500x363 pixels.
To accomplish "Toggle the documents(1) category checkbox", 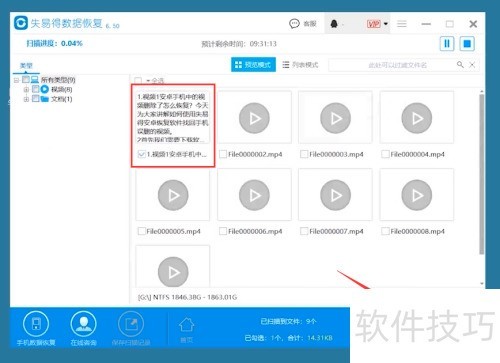I will pos(35,99).
